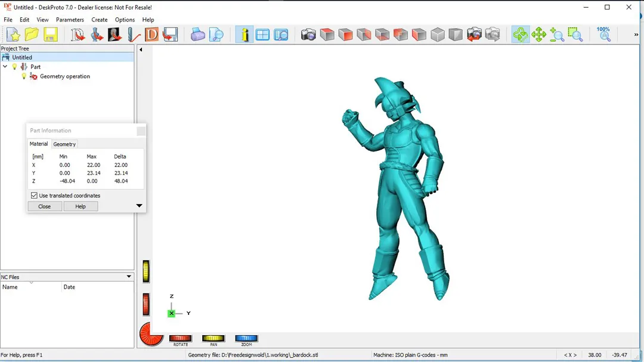This screenshot has height=362, width=644.
Task: Click the Geometry file path in status bar
Action: coord(253,355)
